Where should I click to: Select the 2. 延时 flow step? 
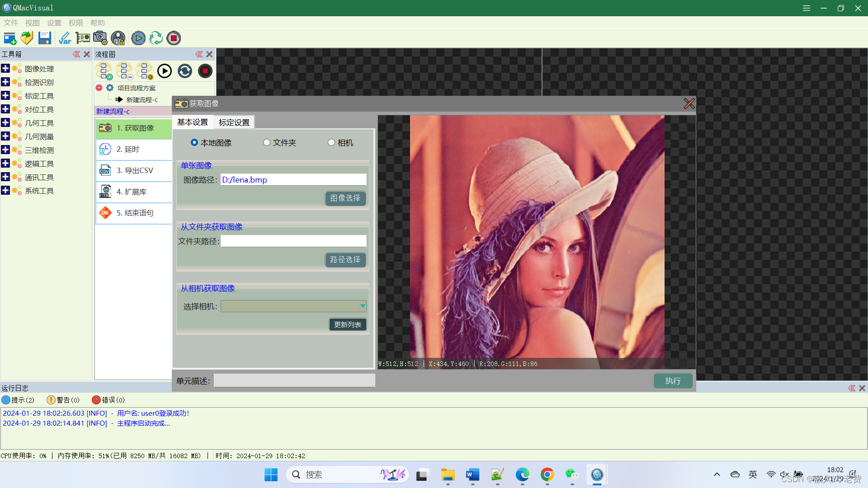134,149
